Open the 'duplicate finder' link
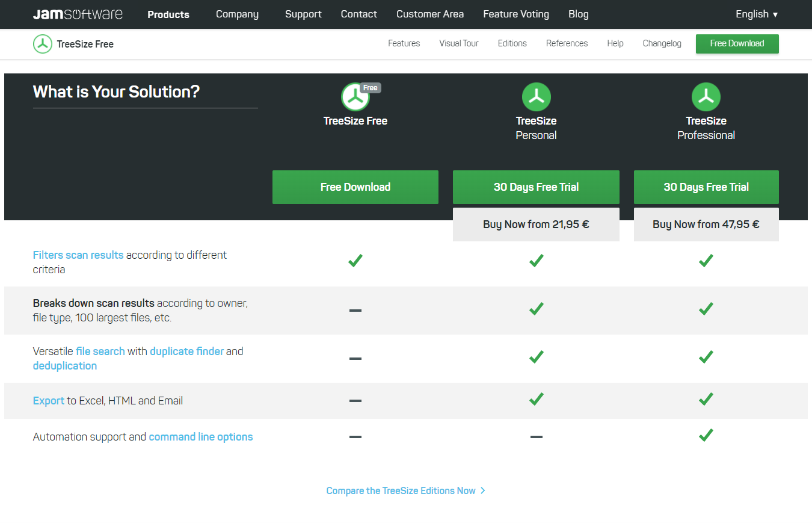The height and width of the screenshot is (523, 812). 186,351
